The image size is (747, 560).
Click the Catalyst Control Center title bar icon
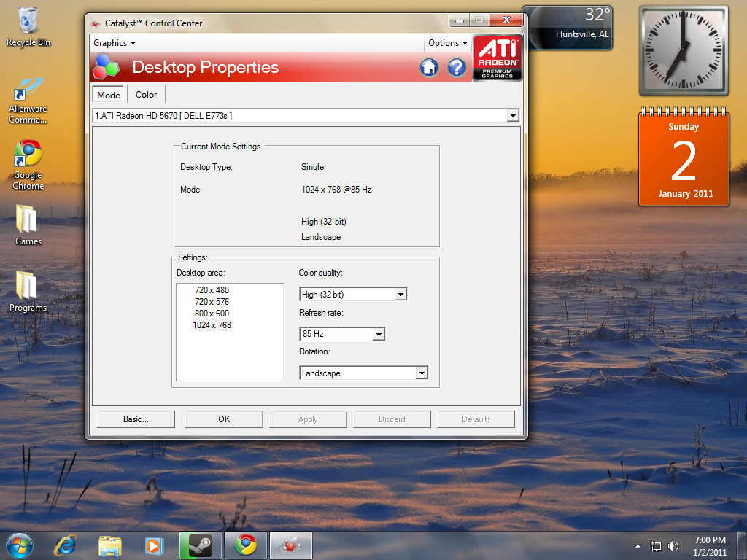pos(96,23)
